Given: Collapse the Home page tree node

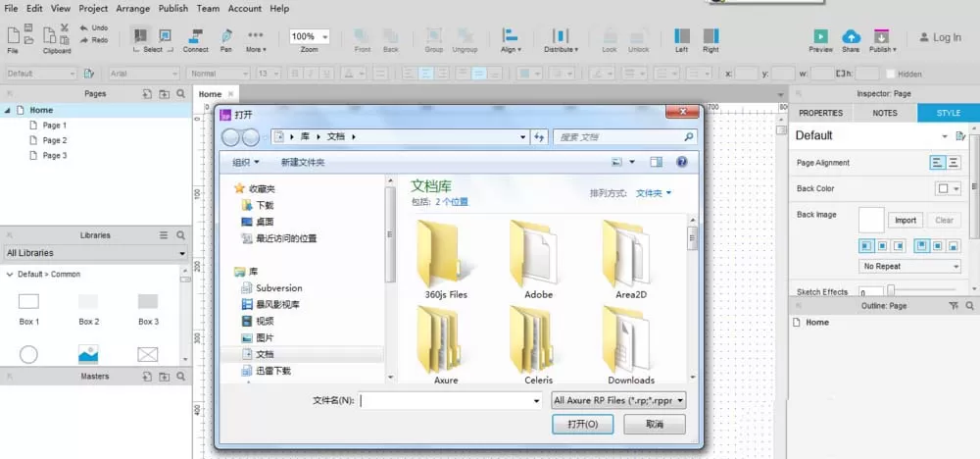Looking at the screenshot, I should [x=7, y=110].
